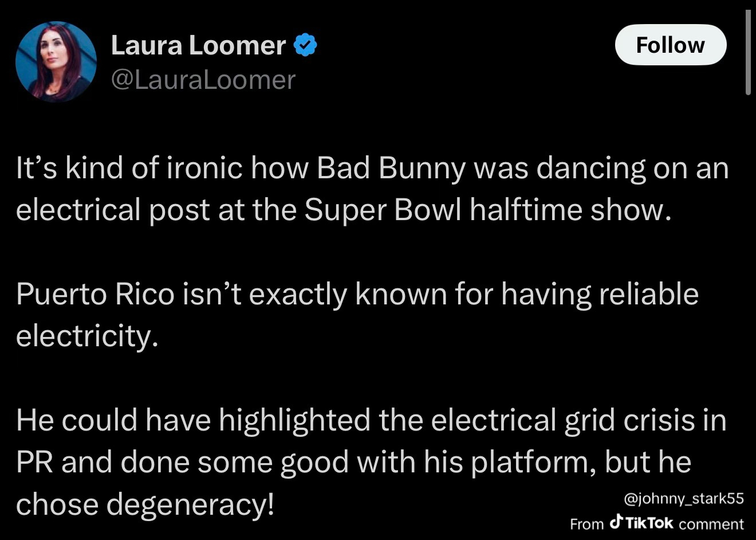Click the TikTok wordmark text
Viewport: 756px width, 540px height.
[649, 523]
